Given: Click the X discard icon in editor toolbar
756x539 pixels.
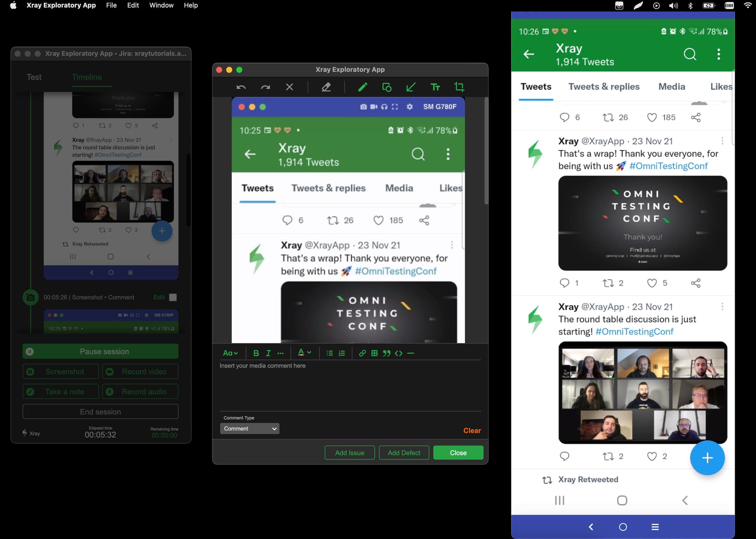Looking at the screenshot, I should 289,87.
